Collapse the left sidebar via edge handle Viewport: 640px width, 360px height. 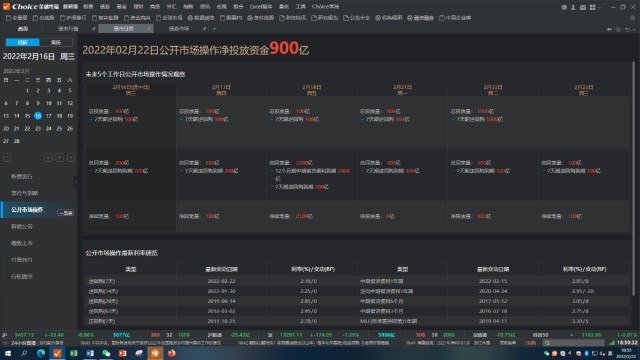tap(76, 182)
